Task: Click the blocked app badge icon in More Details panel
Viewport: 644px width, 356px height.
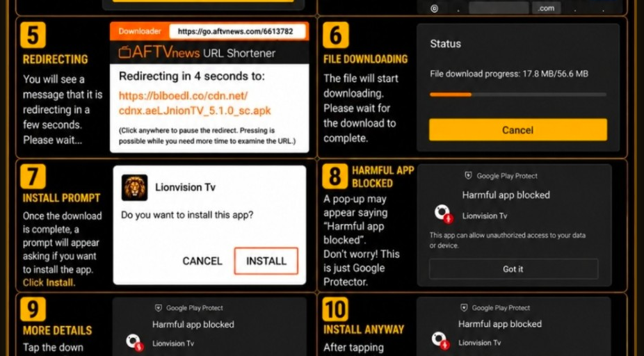Action: tap(134, 343)
